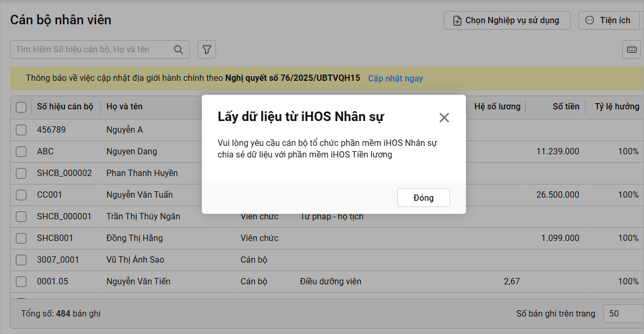Close the iHOS Nhân sự dialog with X

pos(444,117)
